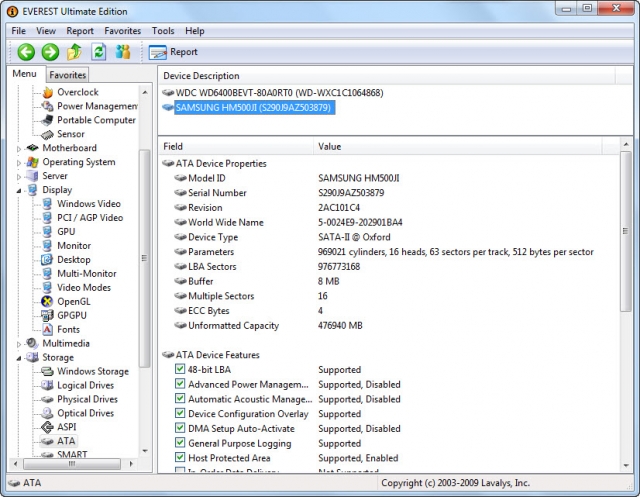Click the green Back arrow icon
Image resolution: width=640 pixels, height=497 pixels.
click(26, 52)
